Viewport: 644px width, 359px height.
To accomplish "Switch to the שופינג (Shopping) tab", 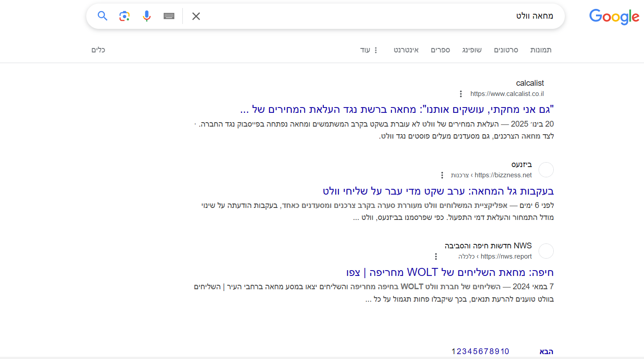I will [472, 50].
